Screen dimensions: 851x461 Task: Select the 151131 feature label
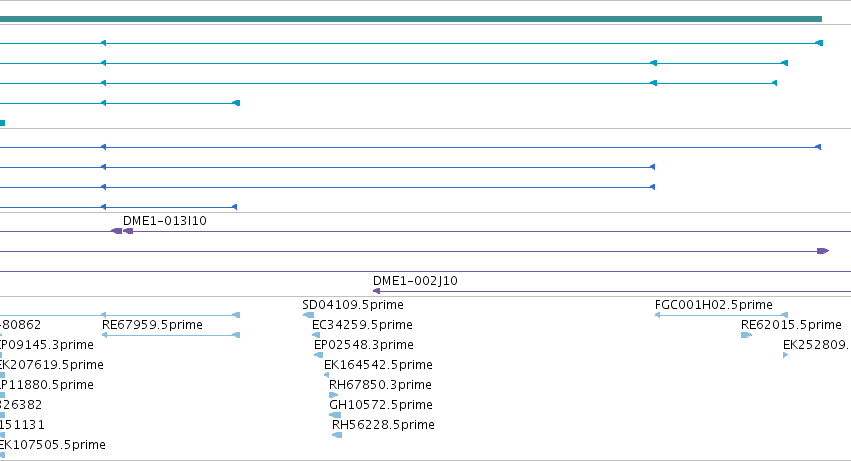point(22,425)
